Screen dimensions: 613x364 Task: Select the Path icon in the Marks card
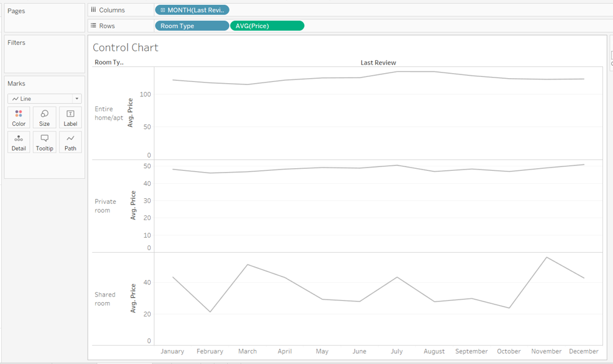coord(69,142)
